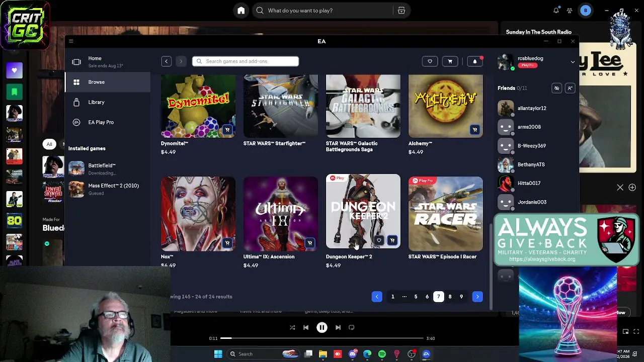Go to results page 8
Image resolution: width=644 pixels, height=362 pixels.
point(450,297)
